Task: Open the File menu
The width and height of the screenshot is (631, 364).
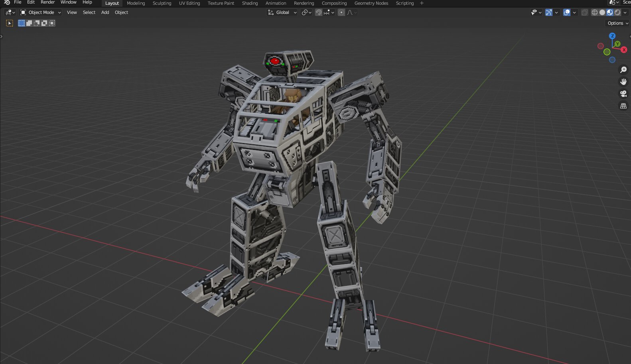Action: click(18, 2)
